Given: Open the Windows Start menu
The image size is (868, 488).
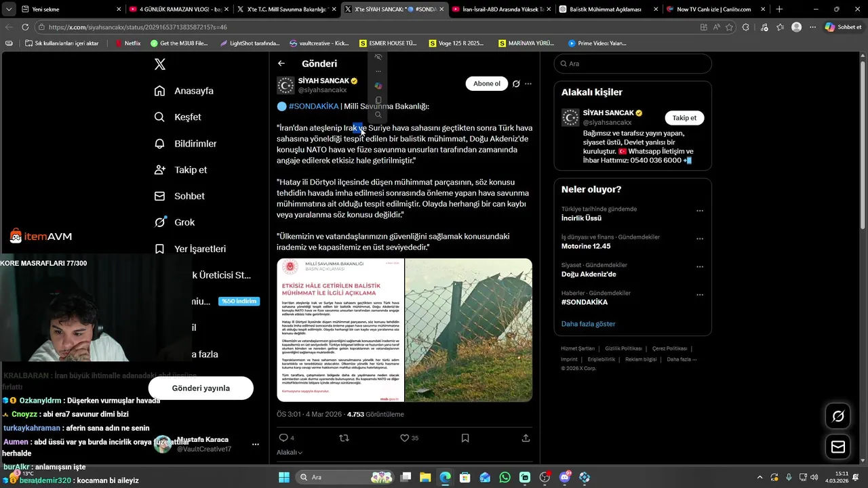Looking at the screenshot, I should click(283, 477).
